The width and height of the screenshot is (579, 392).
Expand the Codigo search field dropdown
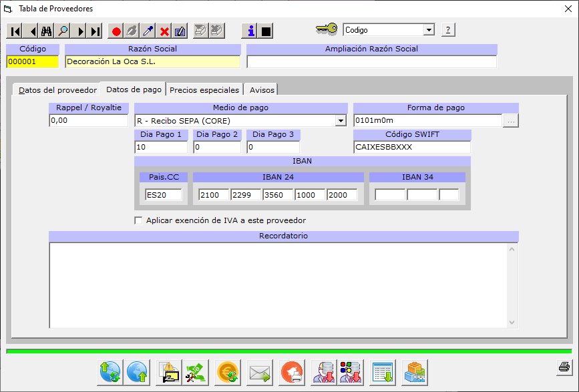pyautogui.click(x=429, y=30)
